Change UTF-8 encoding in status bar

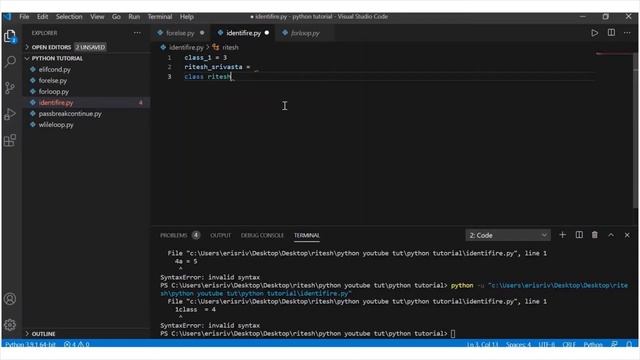click(547, 344)
